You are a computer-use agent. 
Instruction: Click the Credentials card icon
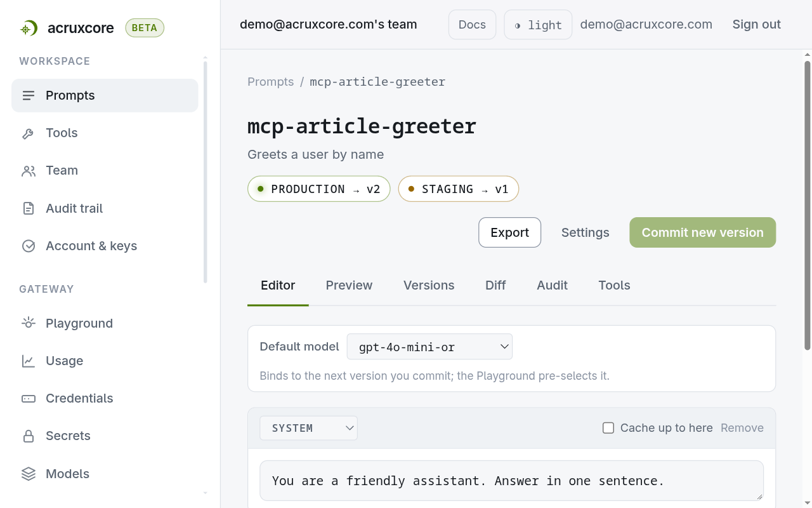tap(29, 399)
